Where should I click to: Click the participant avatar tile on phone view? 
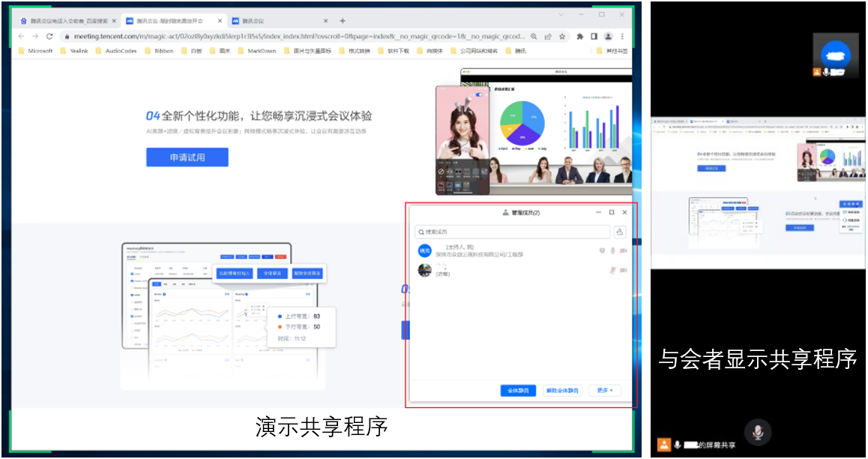[x=835, y=55]
